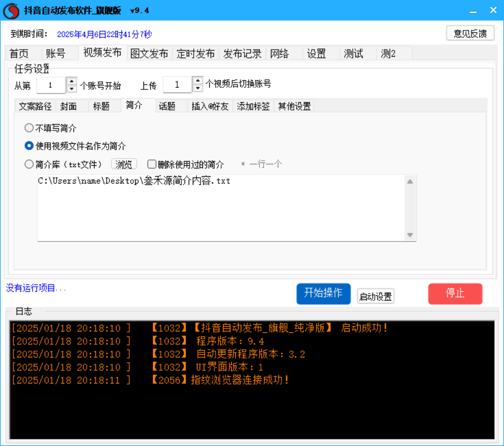
Task: Select the 视频发布 tab
Action: (102, 52)
